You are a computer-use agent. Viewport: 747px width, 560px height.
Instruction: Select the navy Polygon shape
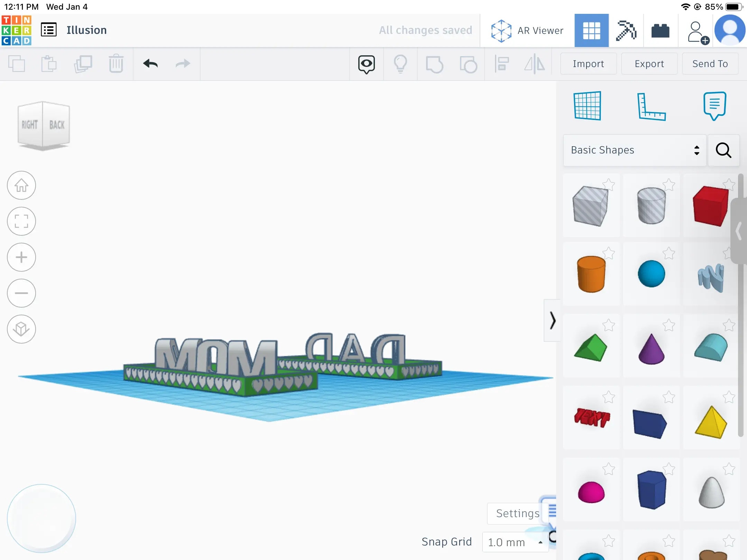coord(652,490)
